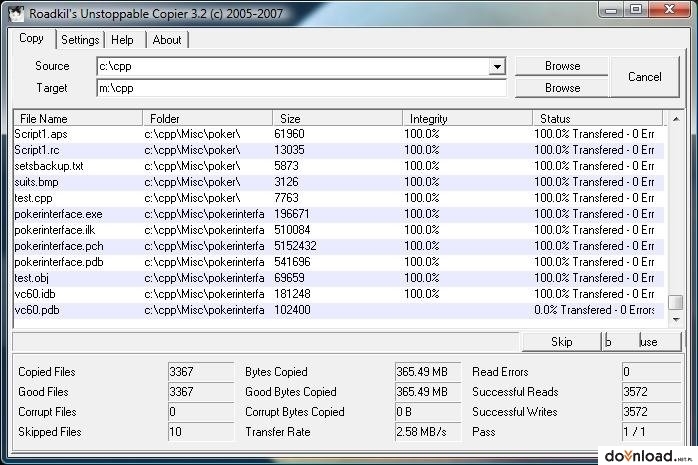Click into the Target path field
This screenshot has width=698, height=465.
[x=301, y=88]
